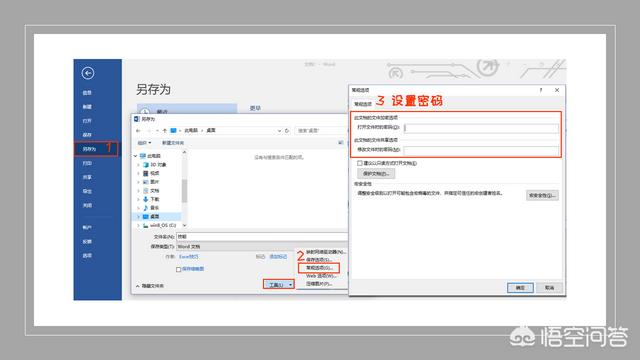Click the password to modify input field

481,151
